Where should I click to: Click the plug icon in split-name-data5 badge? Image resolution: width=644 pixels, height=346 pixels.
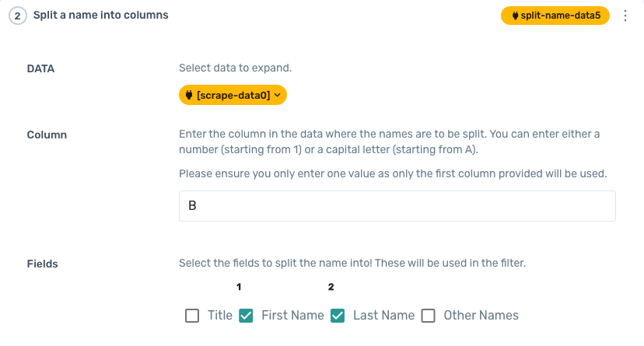(516, 16)
